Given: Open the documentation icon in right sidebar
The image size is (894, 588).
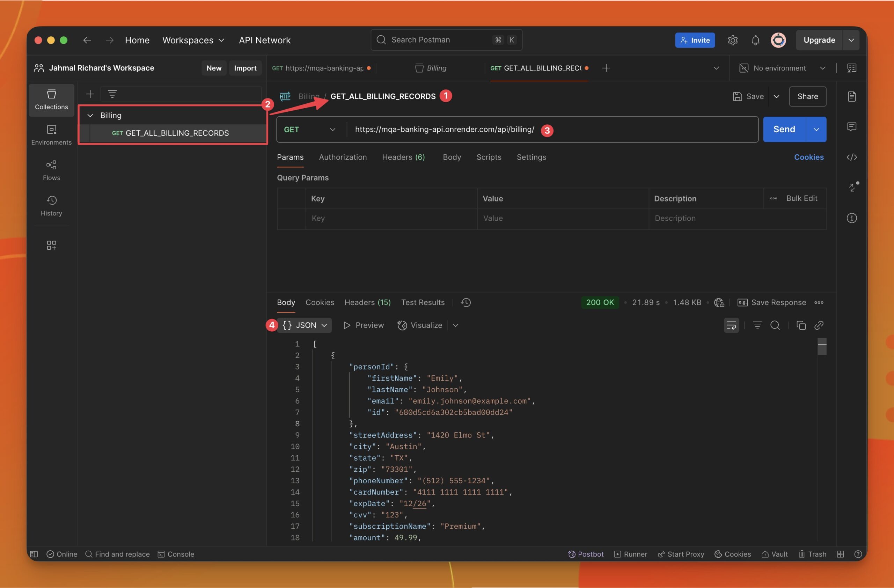Looking at the screenshot, I should tap(851, 96).
